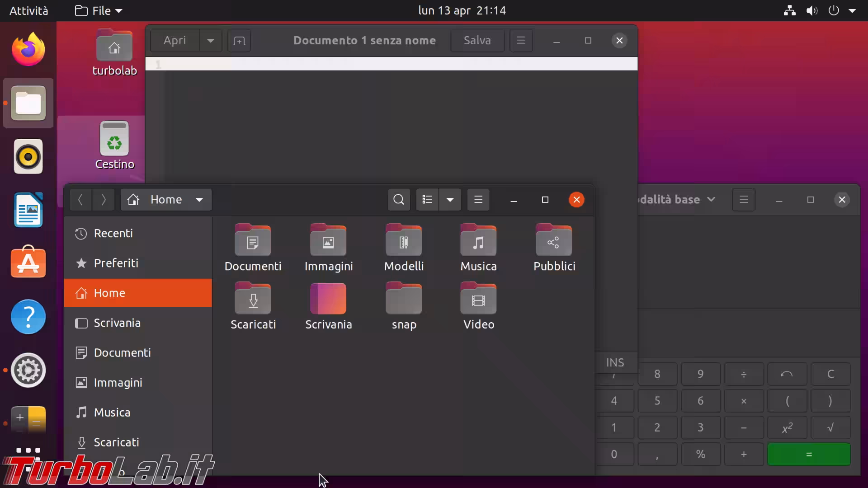
Task: Expand the Home path dropdown
Action: click(x=199, y=200)
